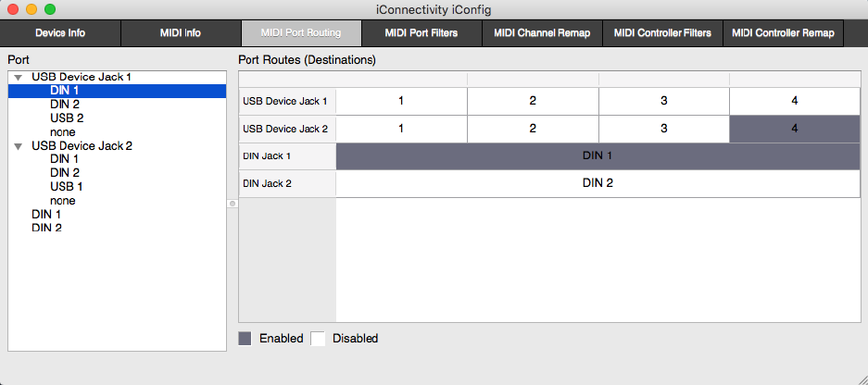
Task: Go to the MIDI Channel Remap tab
Action: 542,33
